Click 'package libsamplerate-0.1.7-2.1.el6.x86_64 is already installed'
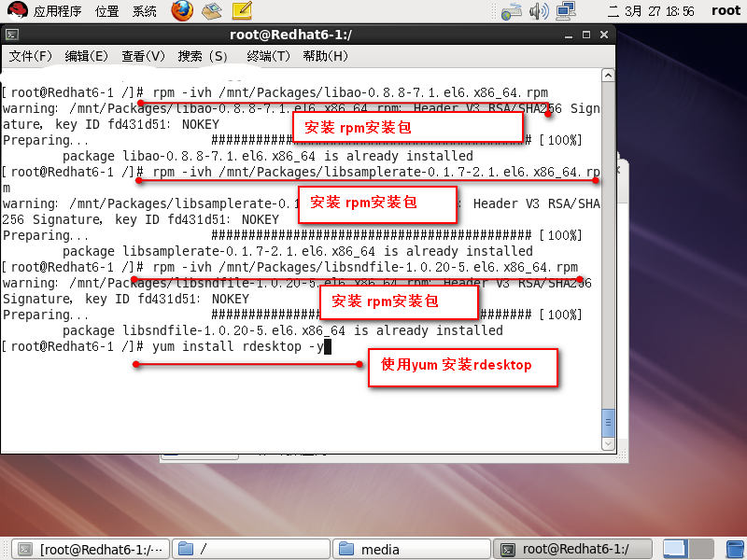Image resolution: width=747 pixels, height=560 pixels. [x=298, y=251]
